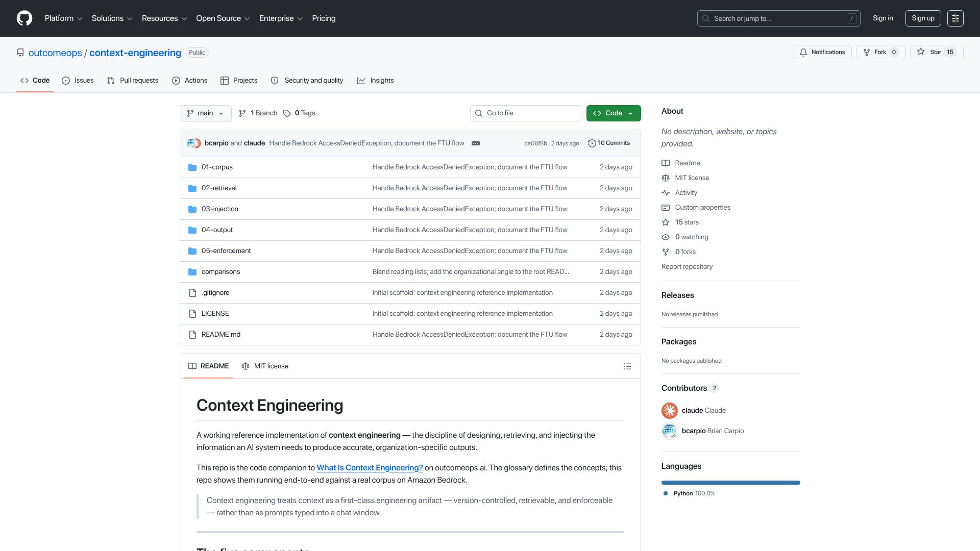
Task: Open the 0 watching link
Action: coord(691,237)
